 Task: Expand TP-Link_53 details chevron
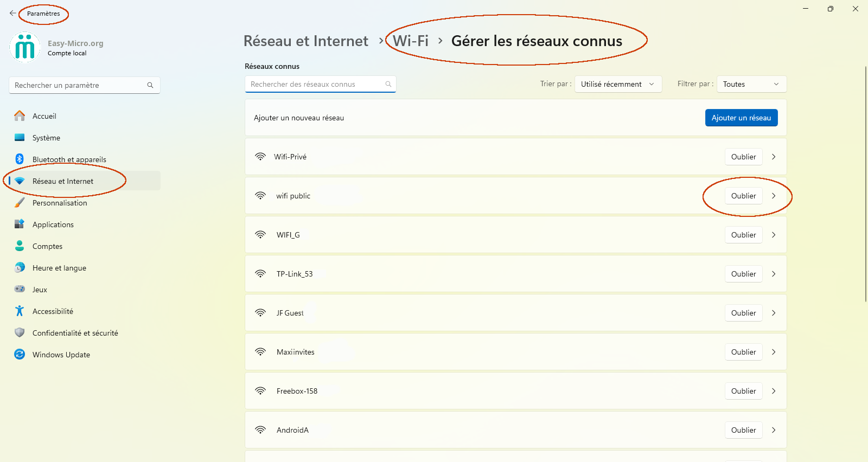pyautogui.click(x=774, y=274)
